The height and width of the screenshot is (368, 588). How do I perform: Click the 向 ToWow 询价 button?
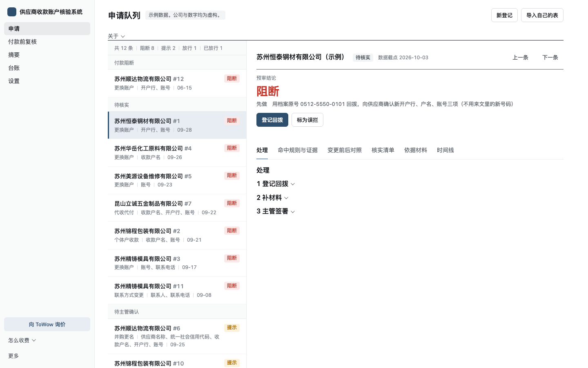[47, 324]
